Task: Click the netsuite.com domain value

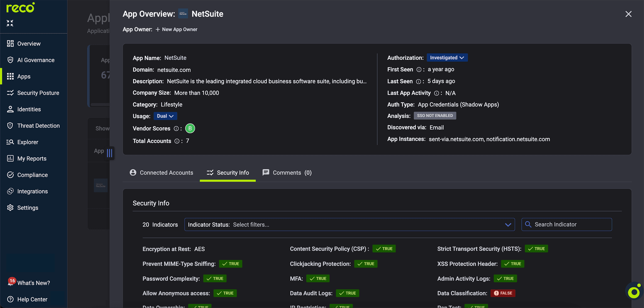Action: coord(174,70)
